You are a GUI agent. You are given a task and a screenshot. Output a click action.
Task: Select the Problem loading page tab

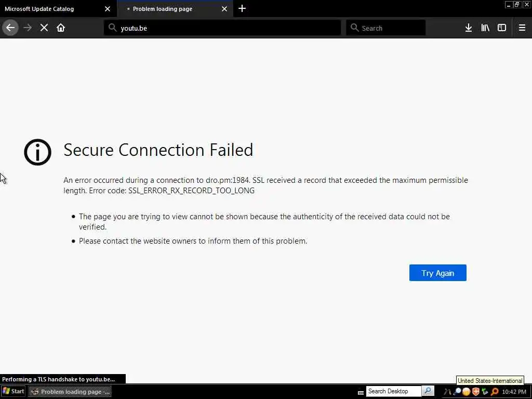(166, 9)
